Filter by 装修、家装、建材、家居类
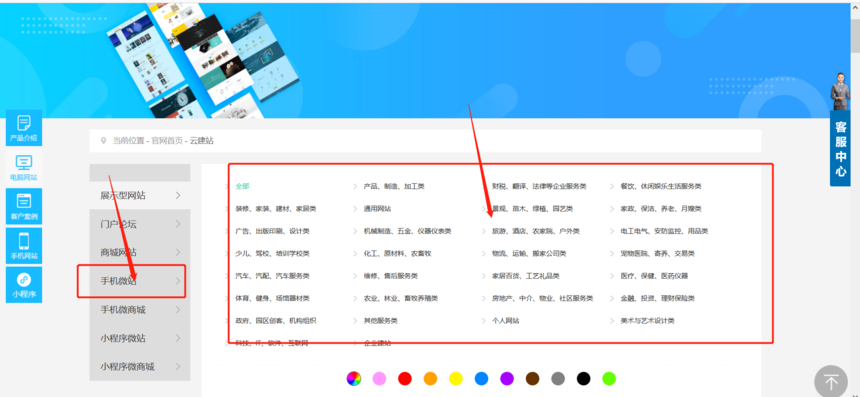 [x=276, y=209]
